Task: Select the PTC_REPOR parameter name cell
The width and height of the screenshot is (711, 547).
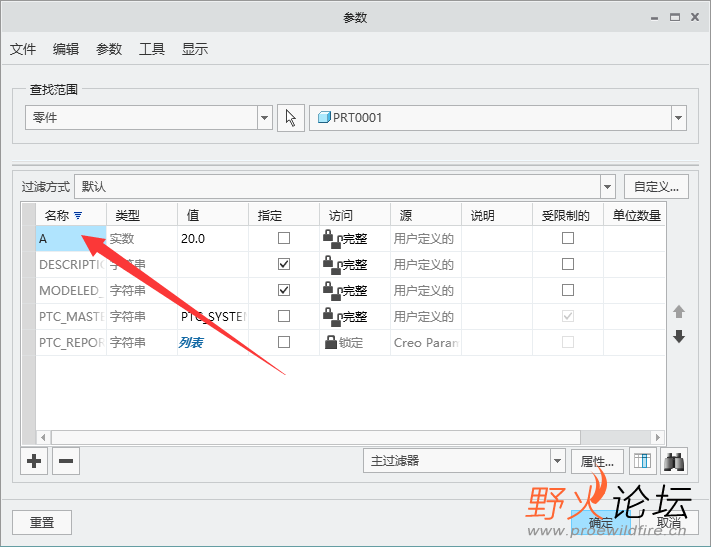Action: click(71, 342)
